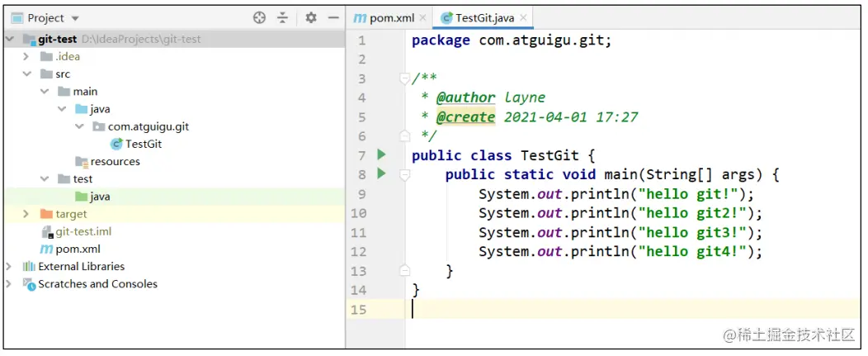Click the Collapse All icon in Project panel
This screenshot has height=356, width=868.
point(282,17)
